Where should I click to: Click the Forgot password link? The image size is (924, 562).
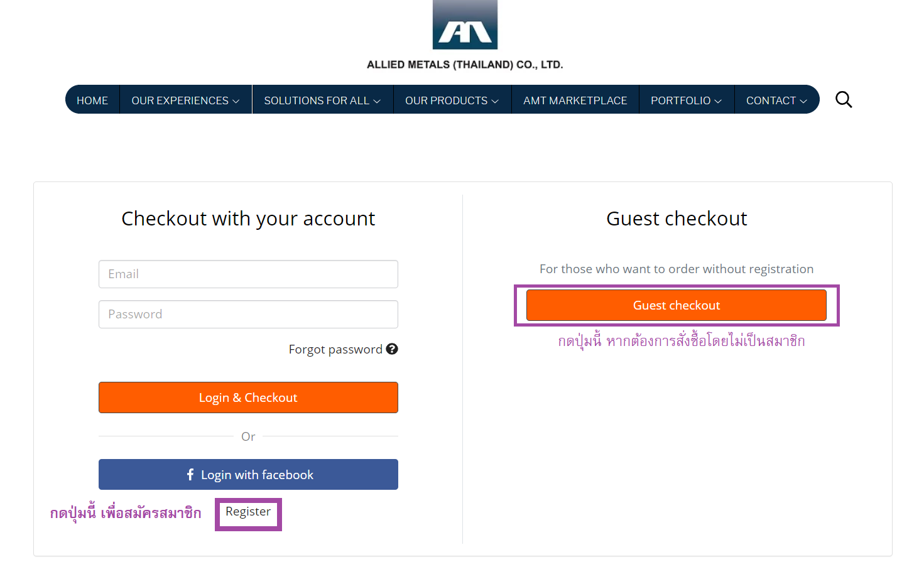click(335, 349)
